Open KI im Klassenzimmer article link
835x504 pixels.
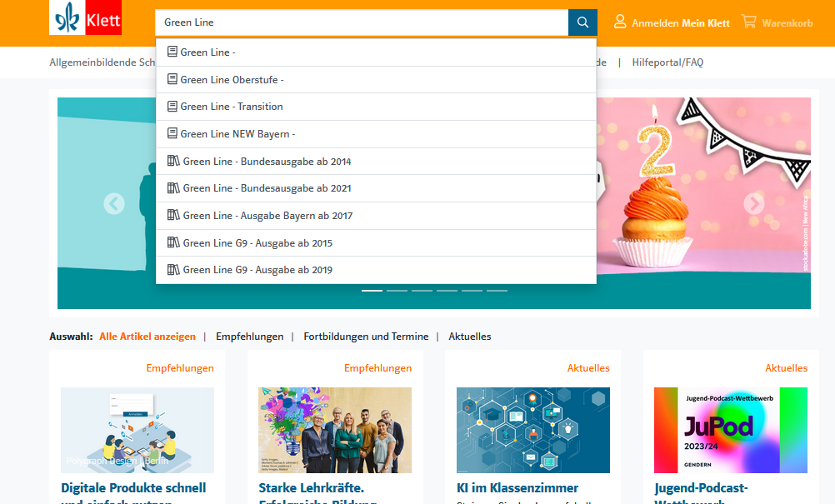(517, 487)
